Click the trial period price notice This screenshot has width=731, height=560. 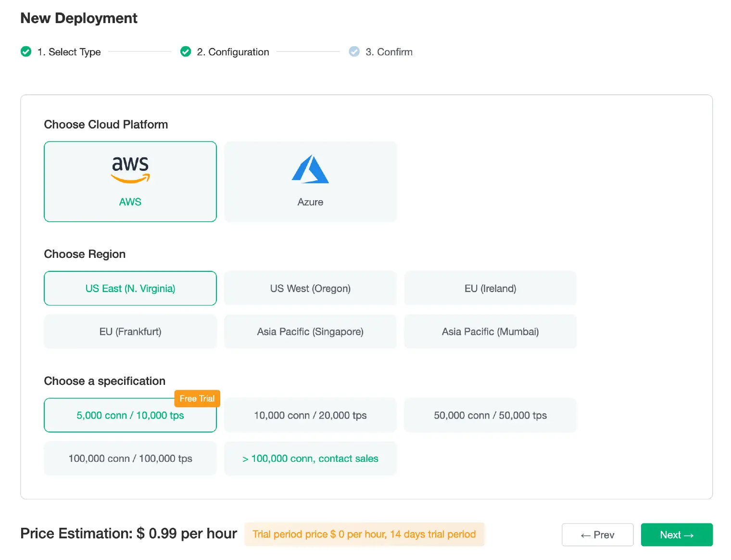[x=364, y=534]
